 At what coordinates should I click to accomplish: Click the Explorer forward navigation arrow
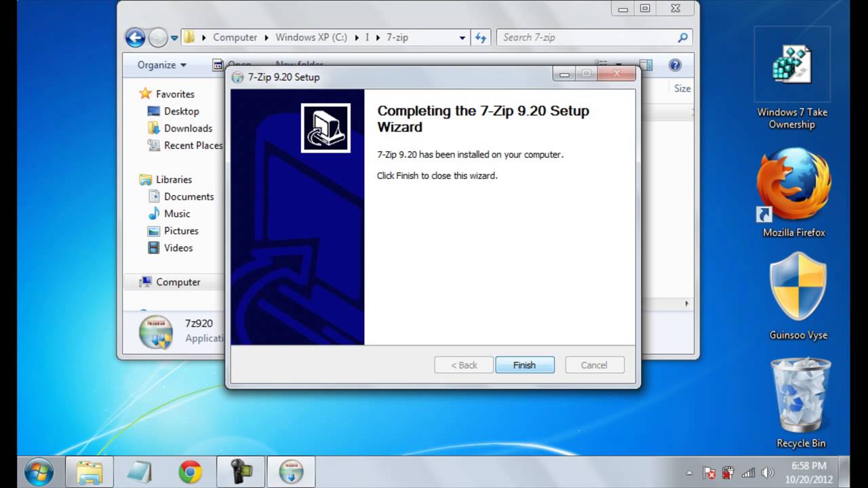click(x=157, y=37)
